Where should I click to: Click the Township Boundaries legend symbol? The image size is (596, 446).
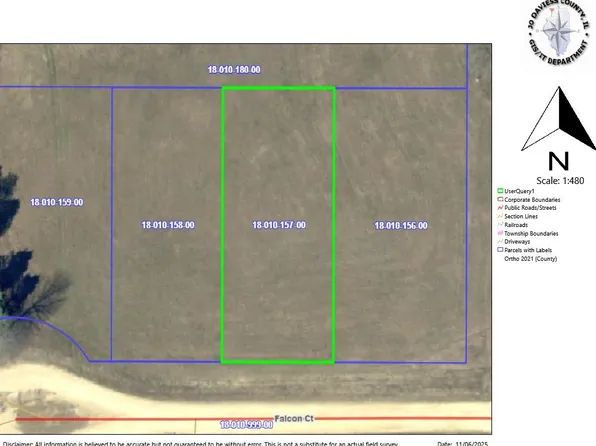pyautogui.click(x=500, y=233)
